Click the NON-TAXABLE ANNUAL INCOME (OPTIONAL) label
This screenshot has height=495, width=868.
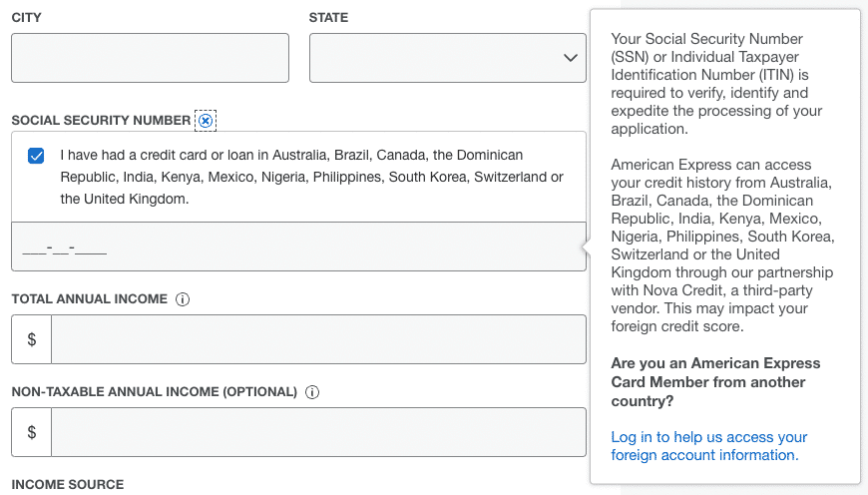(154, 392)
